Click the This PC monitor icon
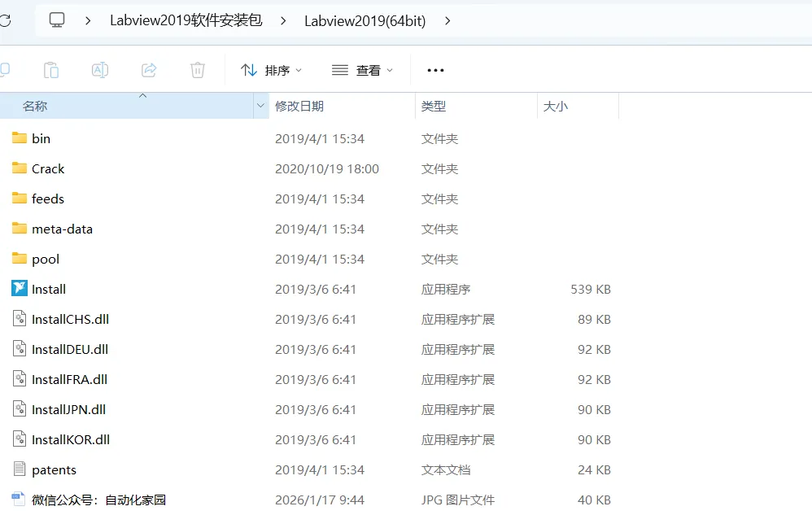The image size is (812, 515). point(56,20)
